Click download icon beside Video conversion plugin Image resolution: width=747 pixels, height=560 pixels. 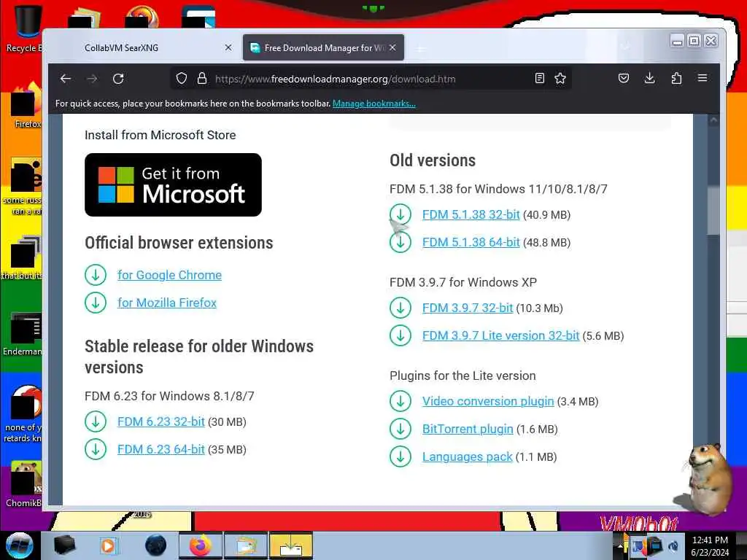coord(400,401)
